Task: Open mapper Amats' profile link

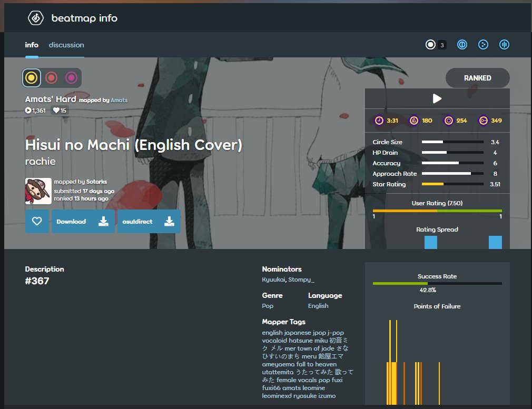Action: pyautogui.click(x=119, y=100)
